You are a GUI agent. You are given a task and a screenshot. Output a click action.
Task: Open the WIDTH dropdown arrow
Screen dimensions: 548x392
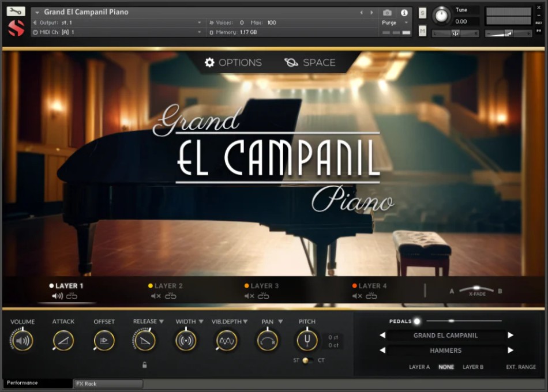[x=201, y=322]
